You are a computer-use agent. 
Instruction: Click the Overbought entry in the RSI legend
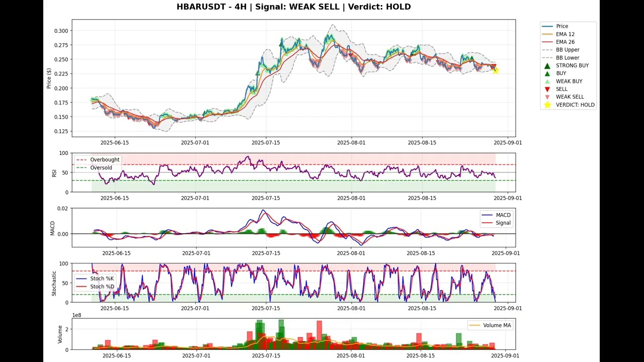pos(98,160)
